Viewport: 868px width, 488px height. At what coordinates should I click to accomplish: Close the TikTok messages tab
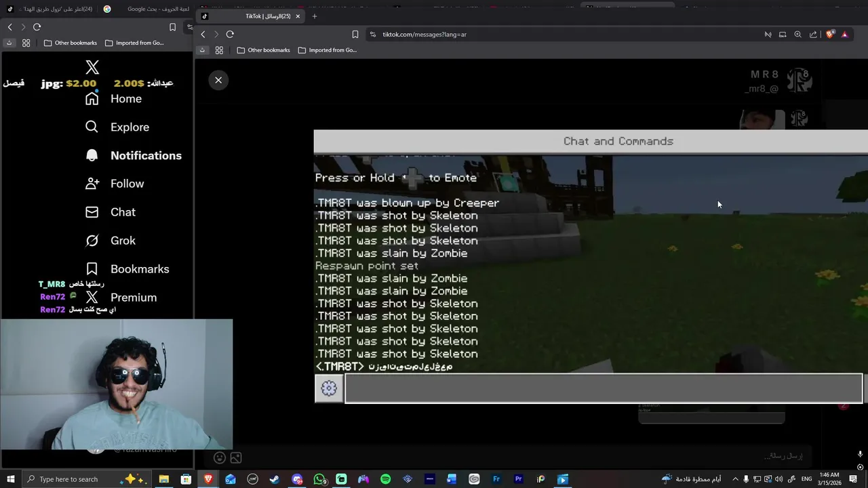tap(298, 16)
